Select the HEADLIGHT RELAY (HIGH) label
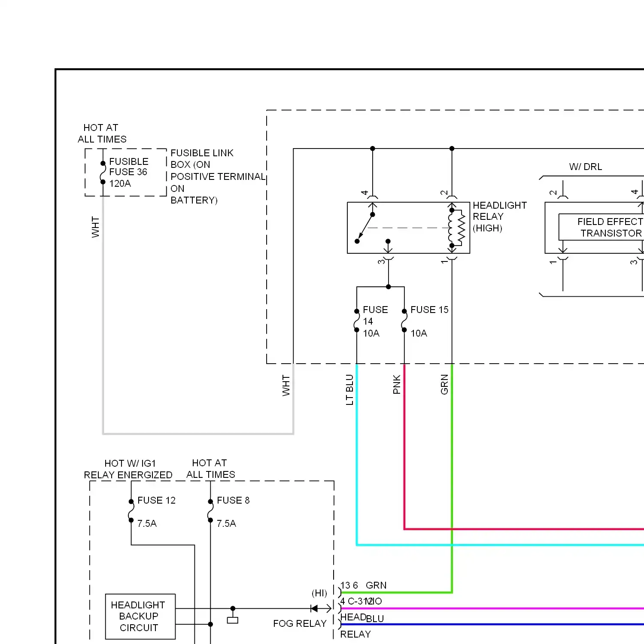 pos(500,217)
